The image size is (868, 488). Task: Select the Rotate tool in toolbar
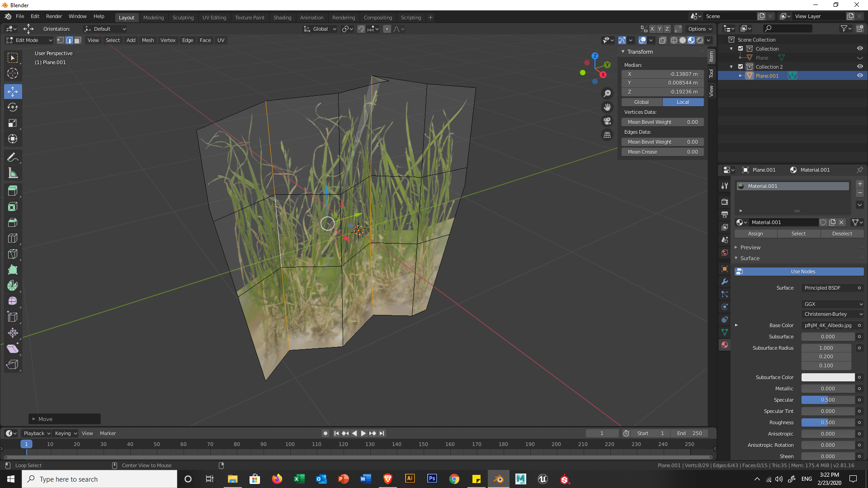tap(13, 108)
